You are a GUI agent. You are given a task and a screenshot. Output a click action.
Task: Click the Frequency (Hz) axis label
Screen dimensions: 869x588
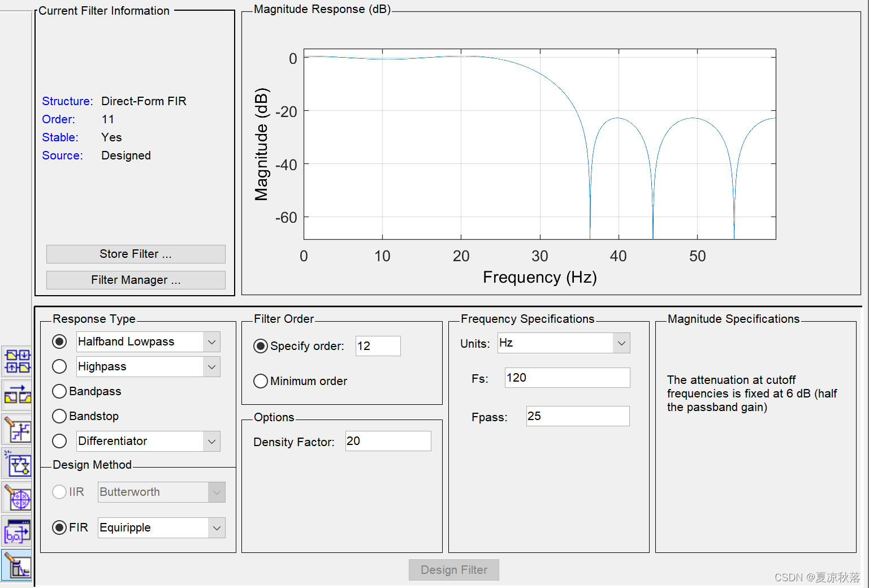point(540,277)
